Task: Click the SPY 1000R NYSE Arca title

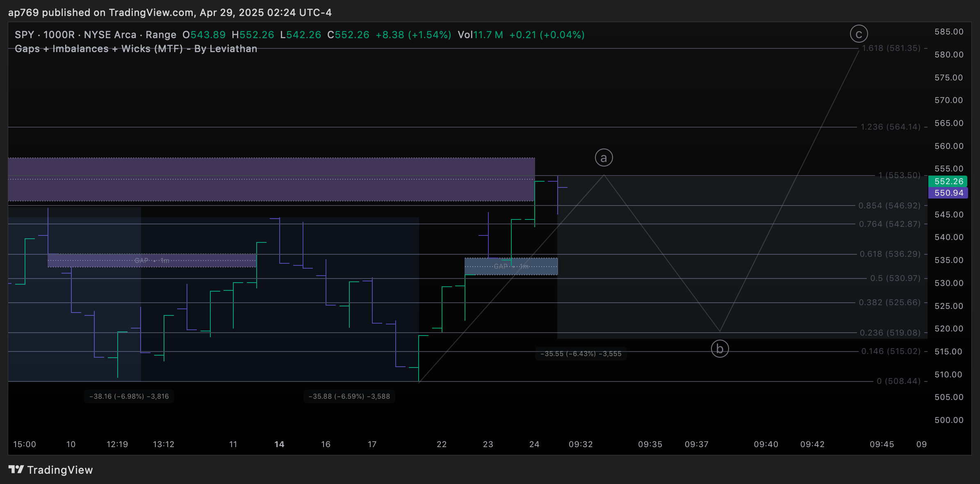Action: [96, 35]
